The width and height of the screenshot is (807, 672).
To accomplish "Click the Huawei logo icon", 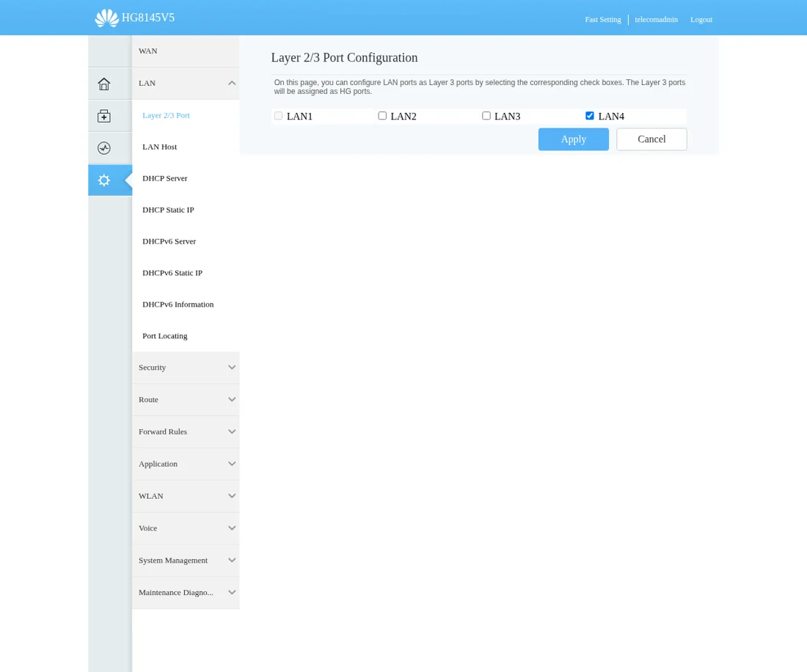I will (106, 18).
